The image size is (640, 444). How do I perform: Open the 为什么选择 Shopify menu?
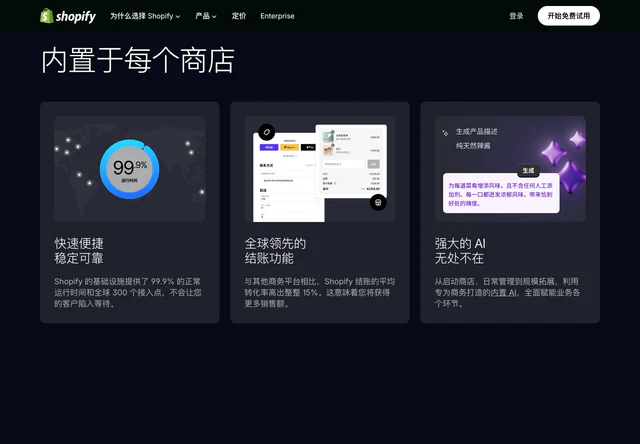(x=145, y=16)
